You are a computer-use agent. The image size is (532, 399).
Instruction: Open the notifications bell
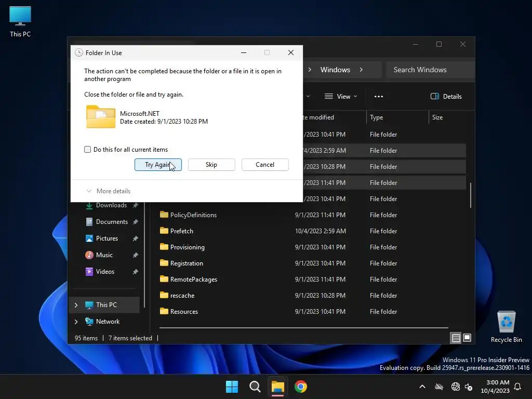[x=518, y=387]
